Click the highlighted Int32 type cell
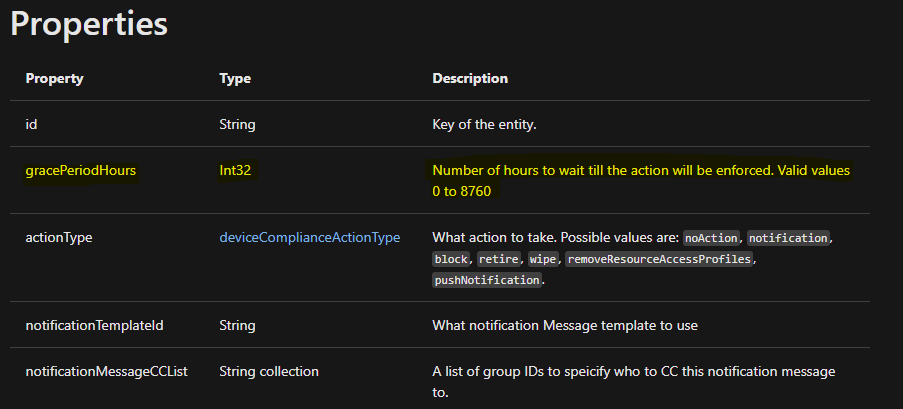Image resolution: width=903 pixels, height=409 pixels. 235,171
